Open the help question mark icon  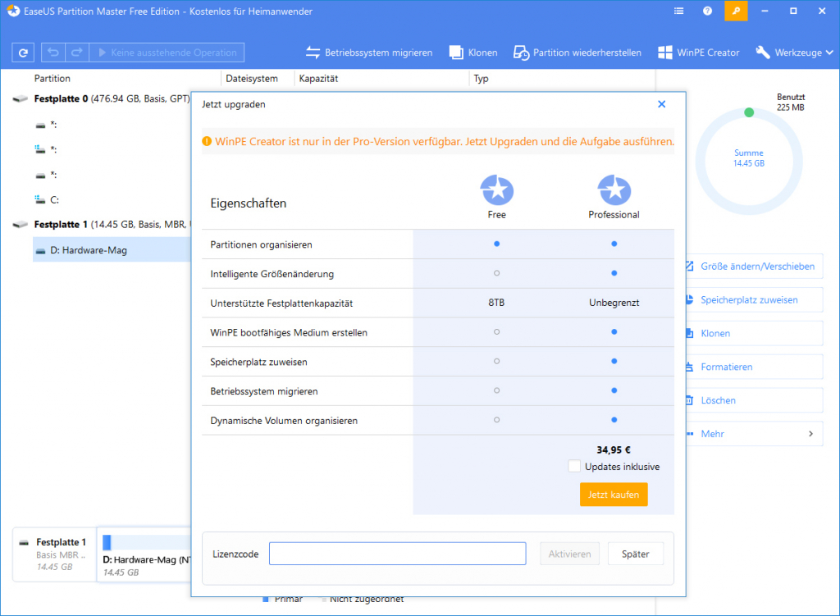707,11
